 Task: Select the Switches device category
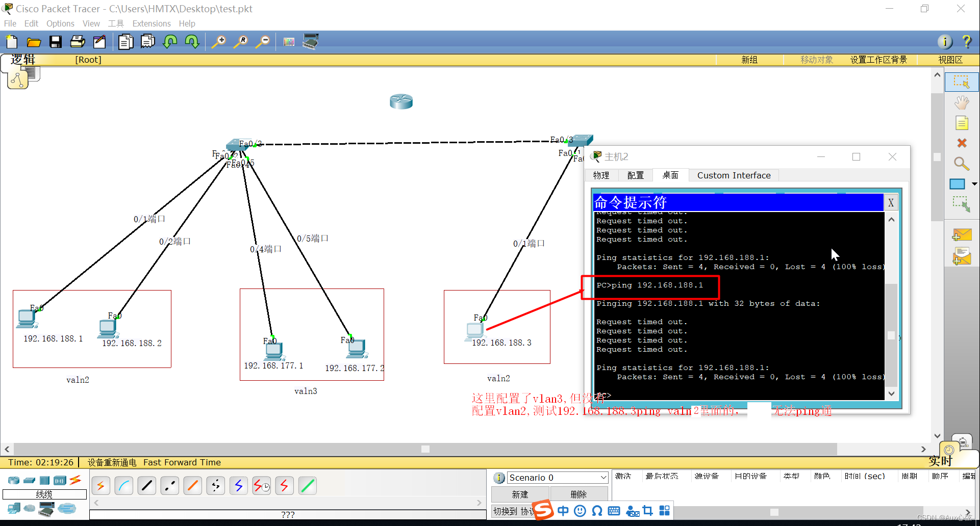(30, 480)
